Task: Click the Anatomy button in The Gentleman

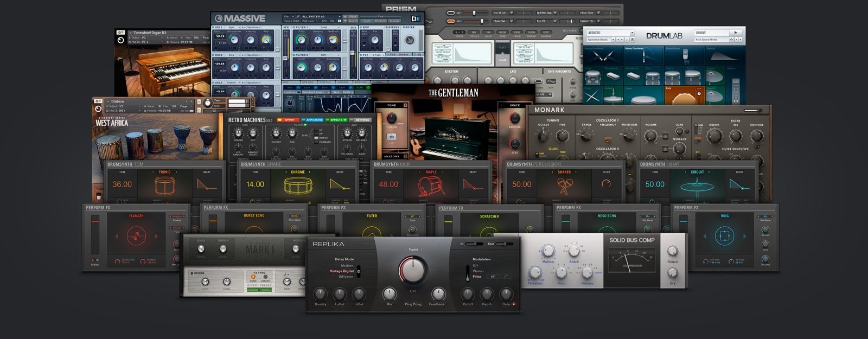Action: pyautogui.click(x=392, y=156)
